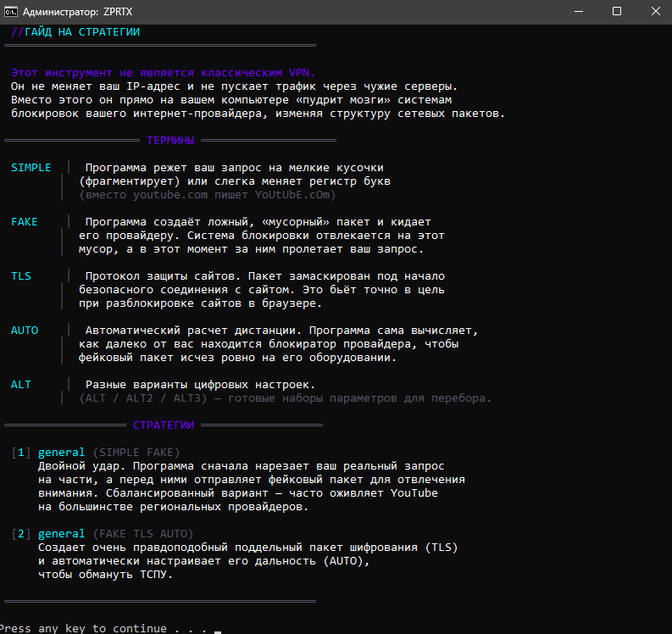Click the line 'Этот инструмент не является классическим VPN.'

[163, 73]
